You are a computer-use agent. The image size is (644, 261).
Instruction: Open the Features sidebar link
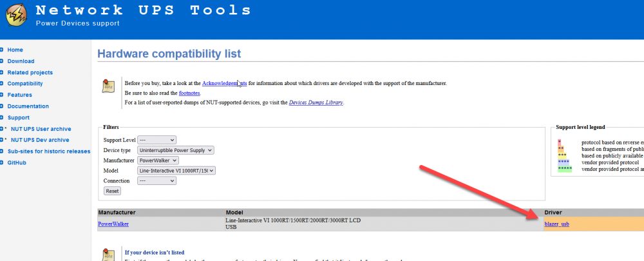pyautogui.click(x=20, y=95)
